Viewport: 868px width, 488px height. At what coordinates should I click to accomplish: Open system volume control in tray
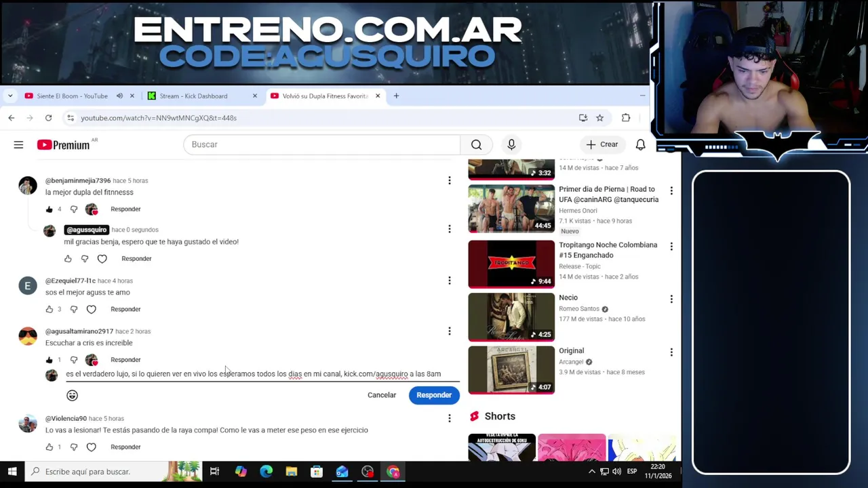tap(616, 472)
